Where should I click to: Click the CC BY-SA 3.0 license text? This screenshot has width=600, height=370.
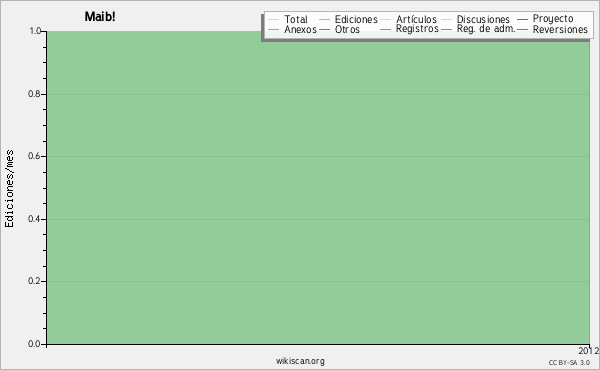pos(569,362)
